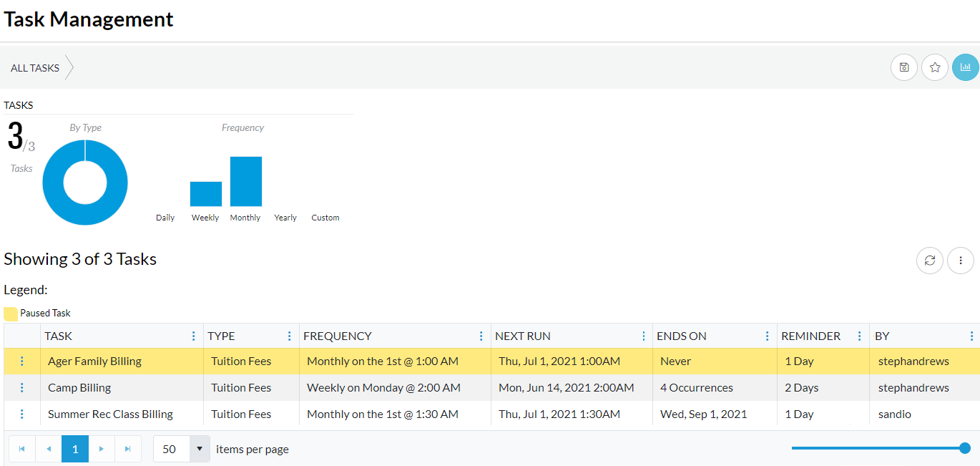
Task: Click "Mon, Jun 14, 2021 2:00AM" cell
Action: point(572,388)
